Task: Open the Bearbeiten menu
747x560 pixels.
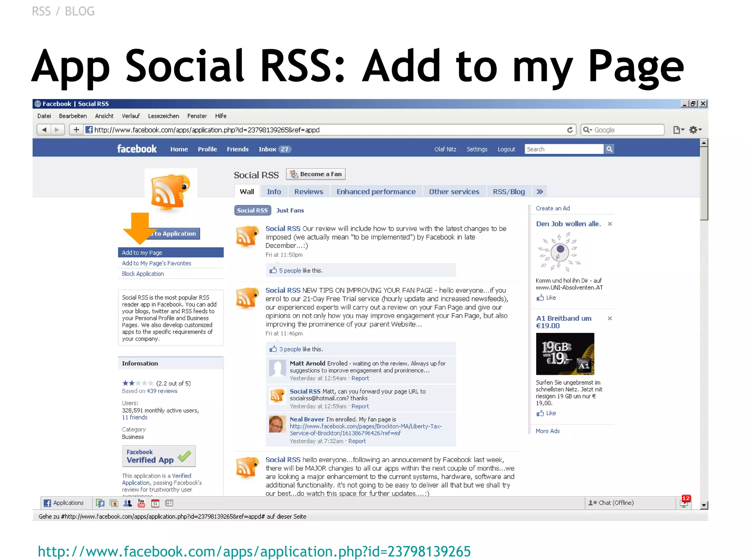Action: click(73, 116)
